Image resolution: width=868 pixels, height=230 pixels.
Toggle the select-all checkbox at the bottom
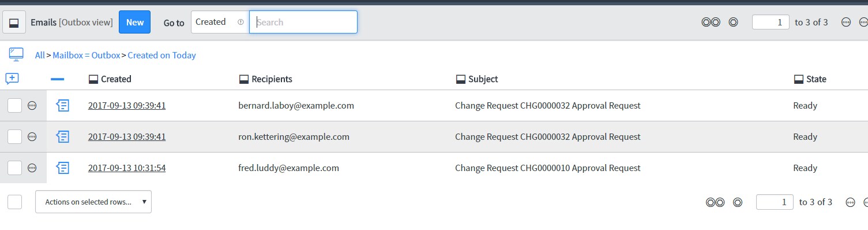(14, 202)
